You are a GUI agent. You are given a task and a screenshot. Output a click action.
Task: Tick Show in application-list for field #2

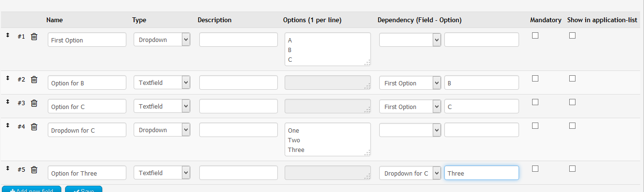[x=572, y=78]
